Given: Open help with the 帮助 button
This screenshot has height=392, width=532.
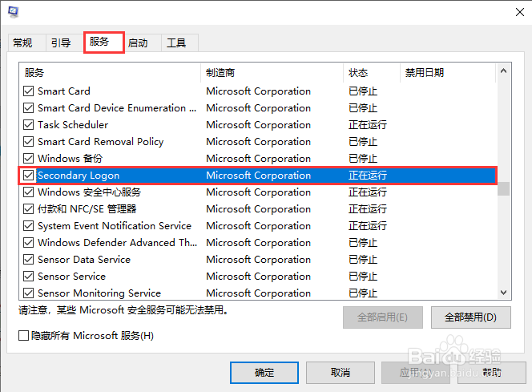Looking at the screenshot, I should tap(492, 373).
